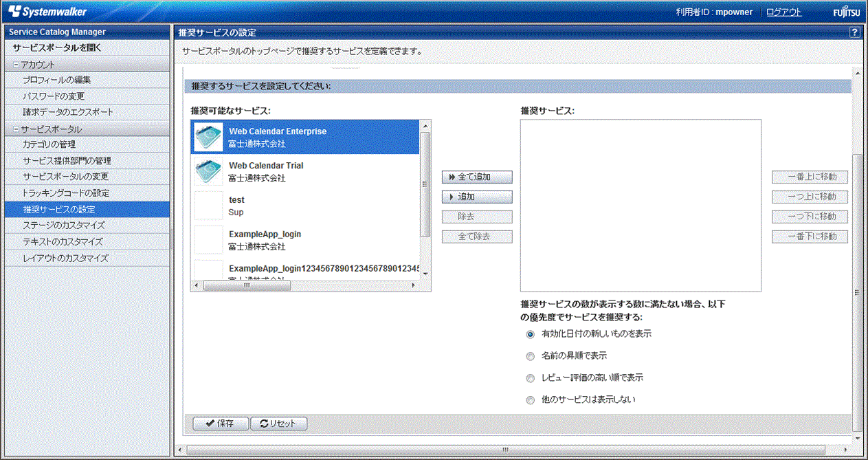
Task: Click the 保存 button
Action: tap(220, 424)
